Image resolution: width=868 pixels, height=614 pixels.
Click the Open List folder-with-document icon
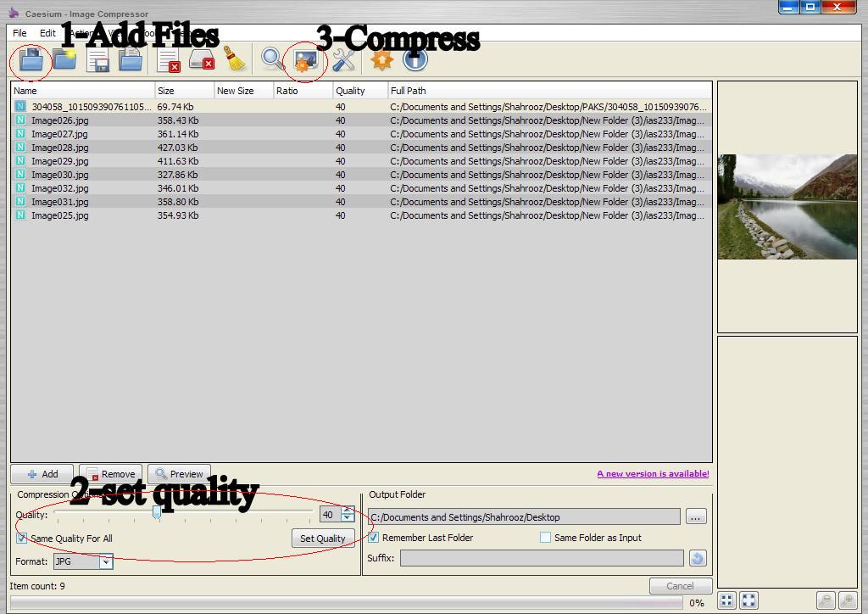(131, 59)
